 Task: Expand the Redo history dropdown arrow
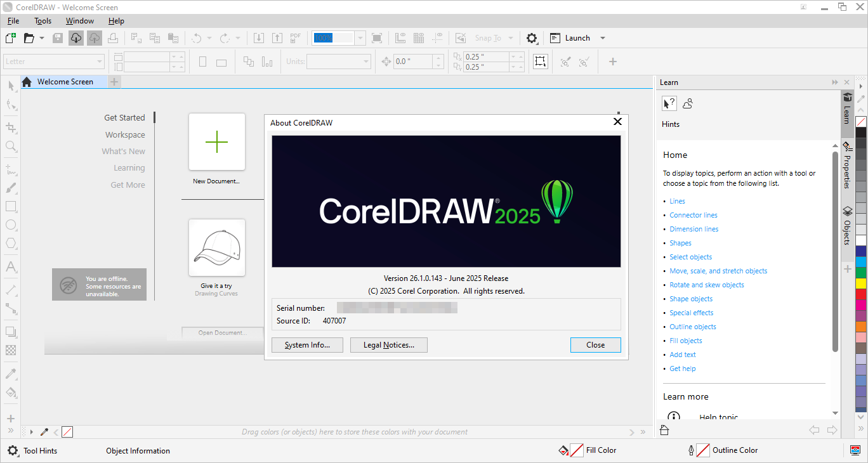237,38
